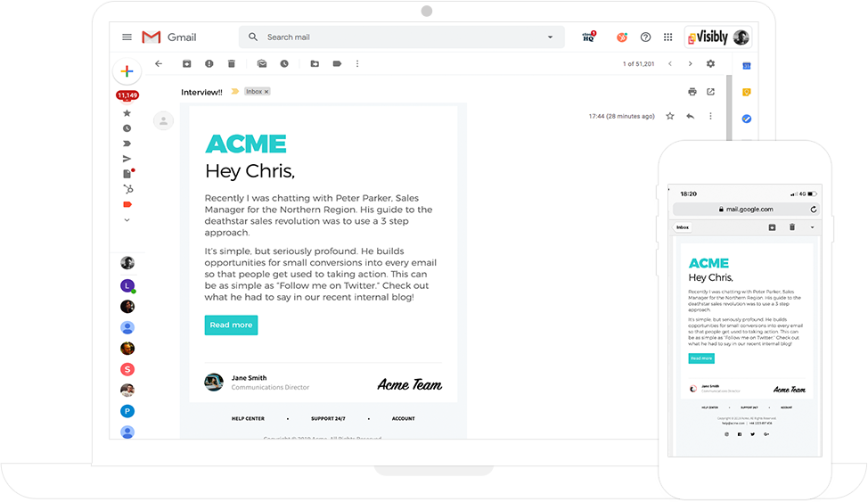Open the toolbar more options menu

coord(357,63)
